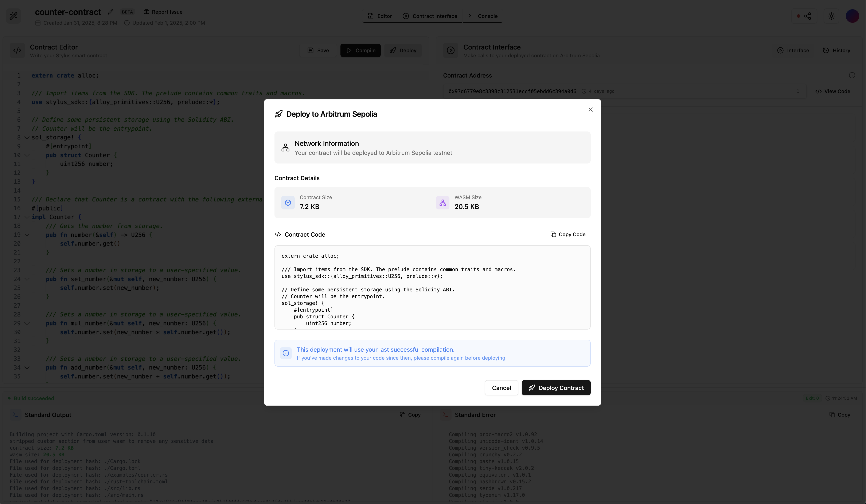This screenshot has height=504, width=866.
Task: Click the Deploy Contract button
Action: click(556, 387)
